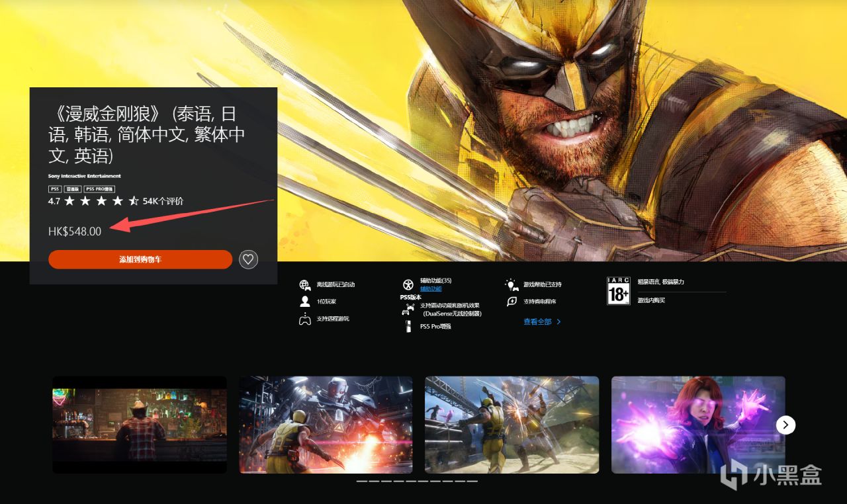Open the 辅助功能 accessibility link

431,289
